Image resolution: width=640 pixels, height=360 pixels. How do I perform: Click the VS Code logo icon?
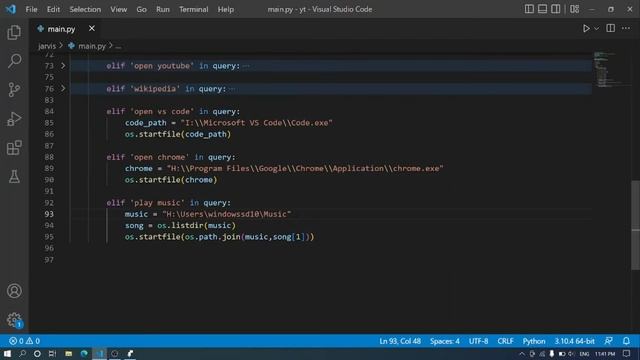pos(11,9)
